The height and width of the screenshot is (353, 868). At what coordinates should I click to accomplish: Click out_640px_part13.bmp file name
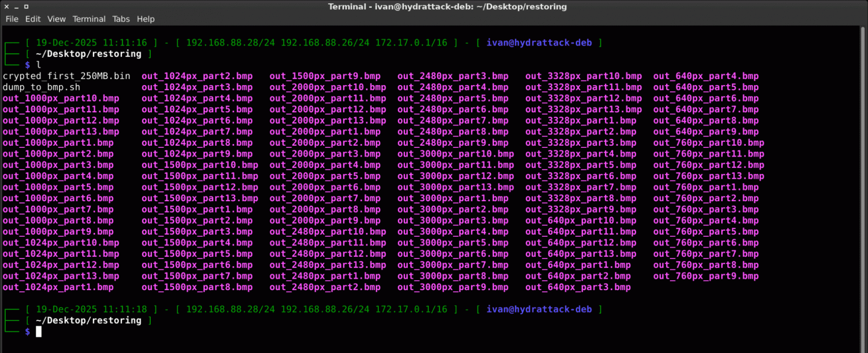coord(581,254)
